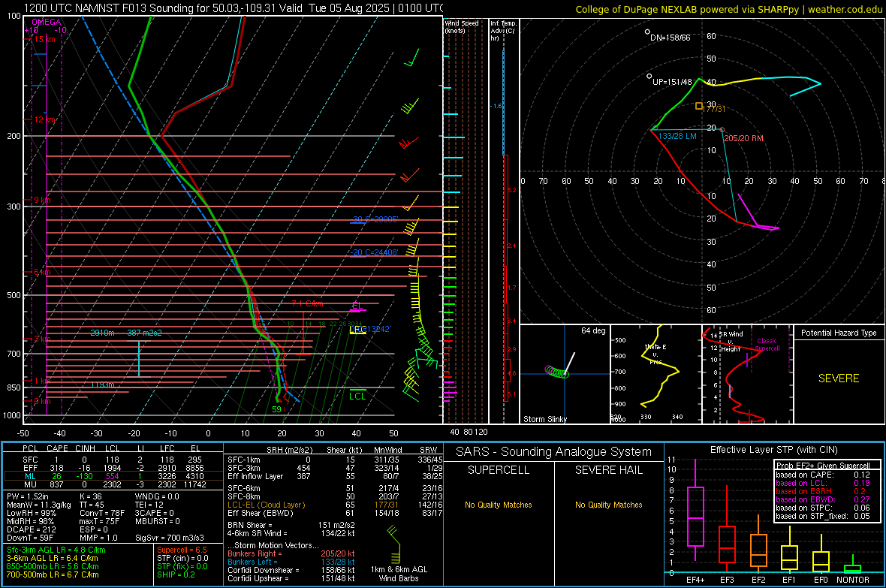This screenshot has height=588, width=886.
Task: Click the sounding title with coordinates 50.03,-109.31
Action: pyautogui.click(x=233, y=8)
